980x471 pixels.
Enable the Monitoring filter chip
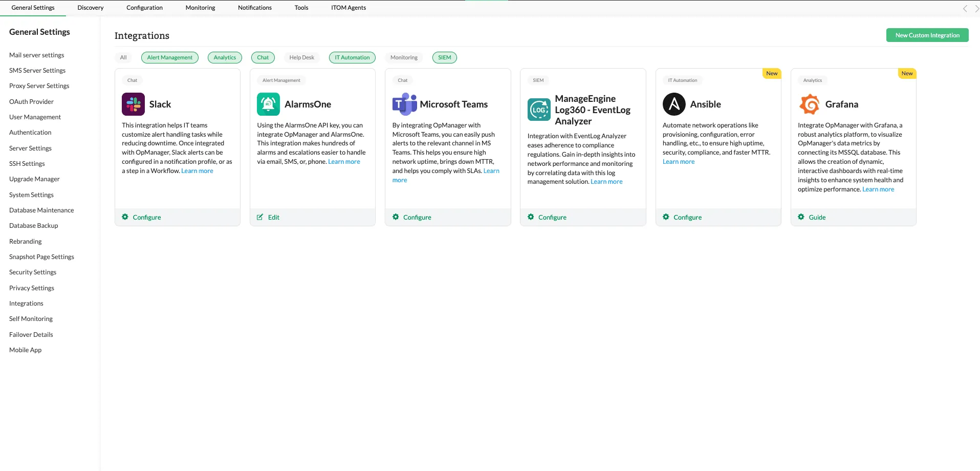[404, 57]
